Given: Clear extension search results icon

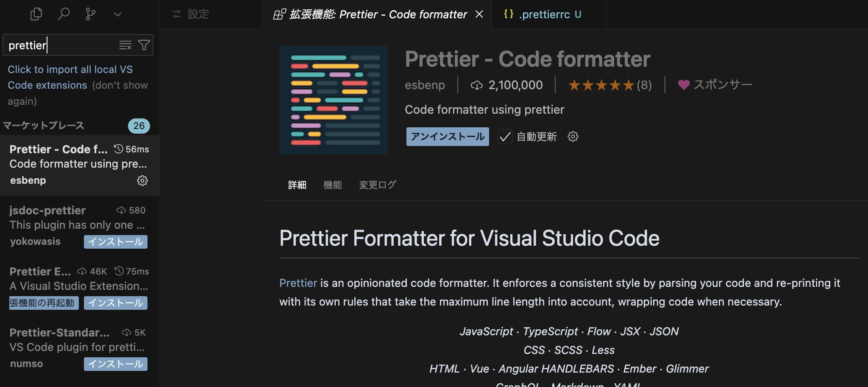Looking at the screenshot, I should pyautogui.click(x=125, y=45).
